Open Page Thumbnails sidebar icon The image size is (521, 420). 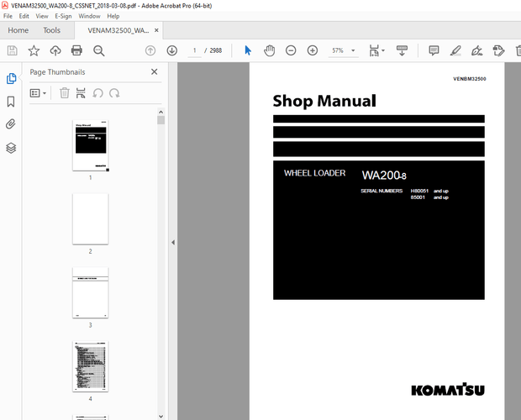tap(11, 78)
